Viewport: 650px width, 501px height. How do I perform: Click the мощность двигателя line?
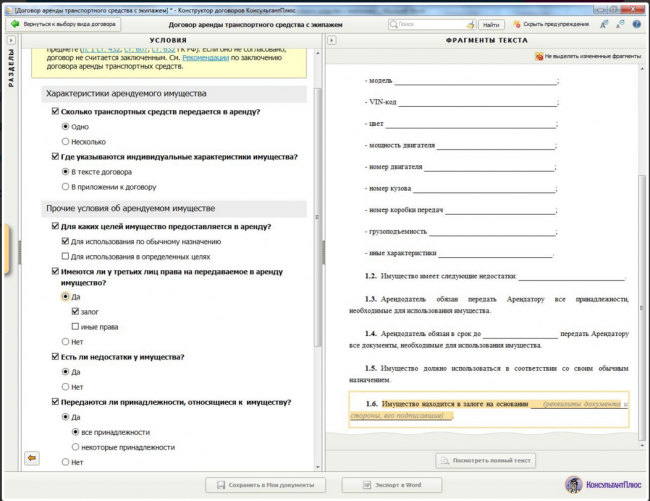pyautogui.click(x=461, y=145)
